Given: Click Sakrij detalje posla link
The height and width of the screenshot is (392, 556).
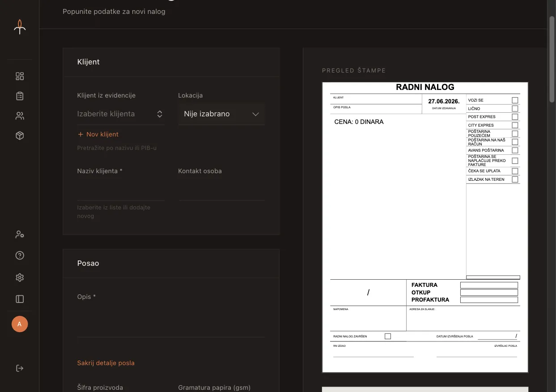Looking at the screenshot, I should [106, 363].
